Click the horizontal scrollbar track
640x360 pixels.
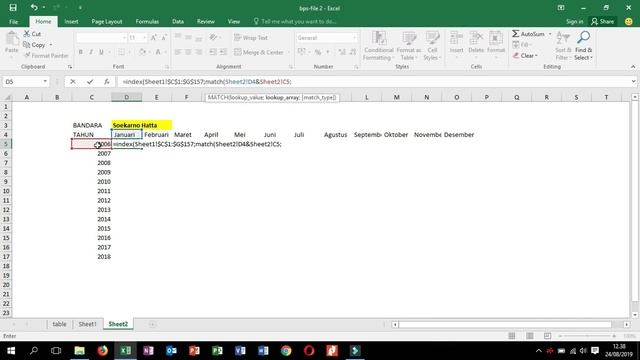505,324
